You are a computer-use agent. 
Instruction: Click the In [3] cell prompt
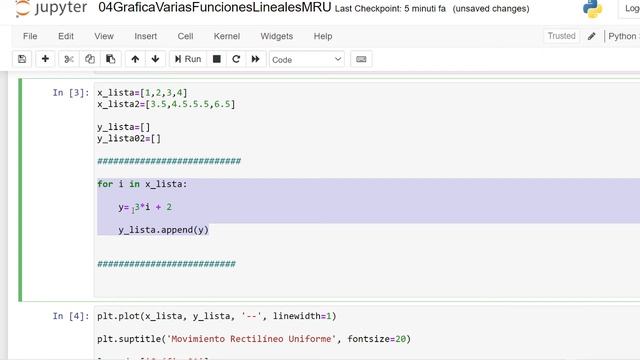tap(71, 93)
